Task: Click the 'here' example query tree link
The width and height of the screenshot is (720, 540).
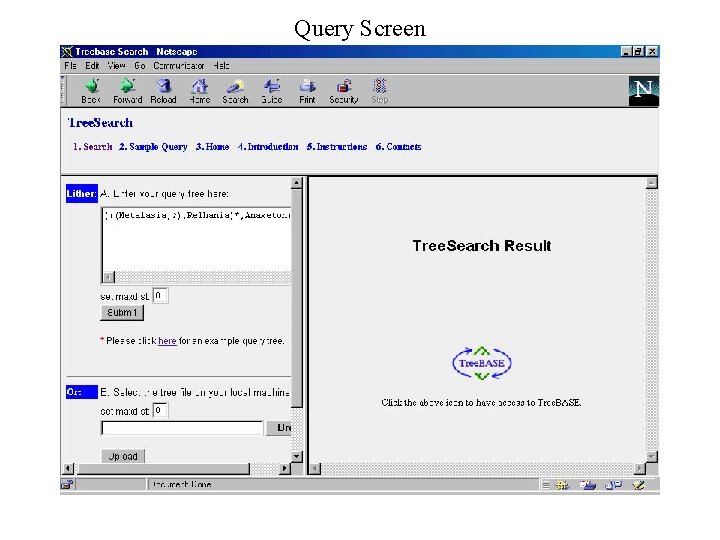Action: click(167, 341)
